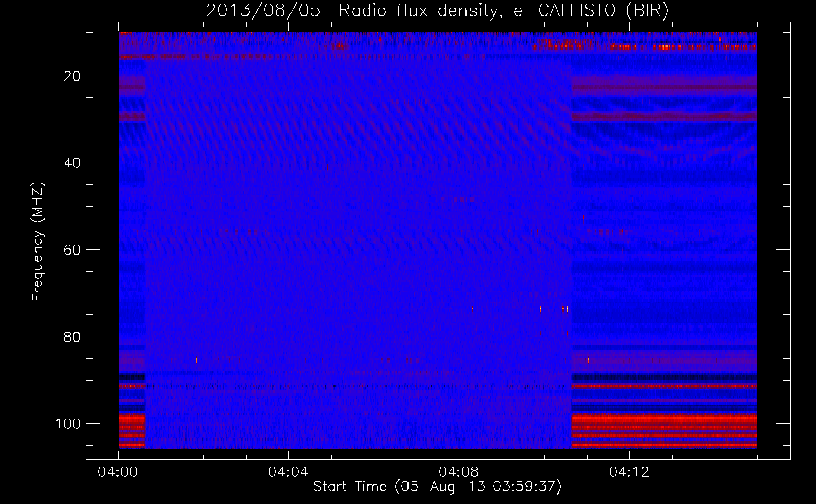Click the '100' frequency tick label
The height and width of the screenshot is (504, 816).
68,424
